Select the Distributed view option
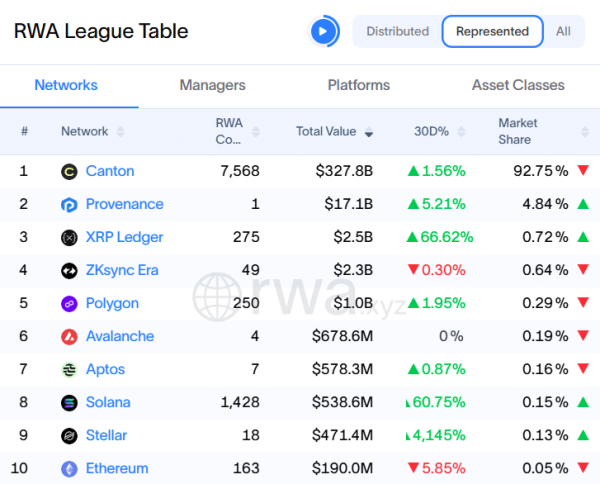600x484 pixels. (x=397, y=31)
